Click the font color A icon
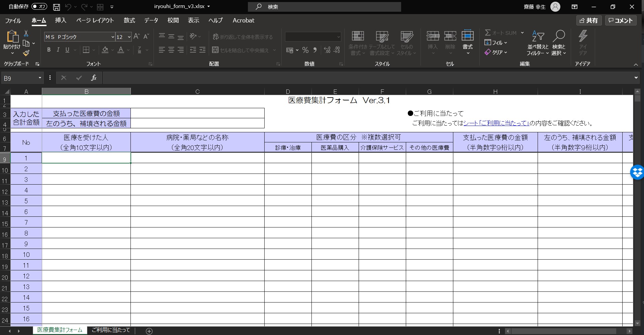 coord(121,50)
